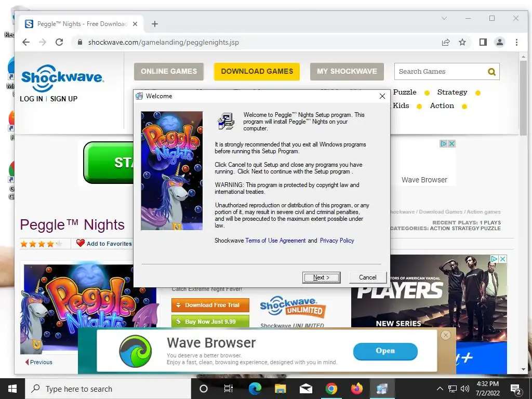The height and width of the screenshot is (399, 532).
Task: Select the Kids category
Action: pyautogui.click(x=401, y=106)
